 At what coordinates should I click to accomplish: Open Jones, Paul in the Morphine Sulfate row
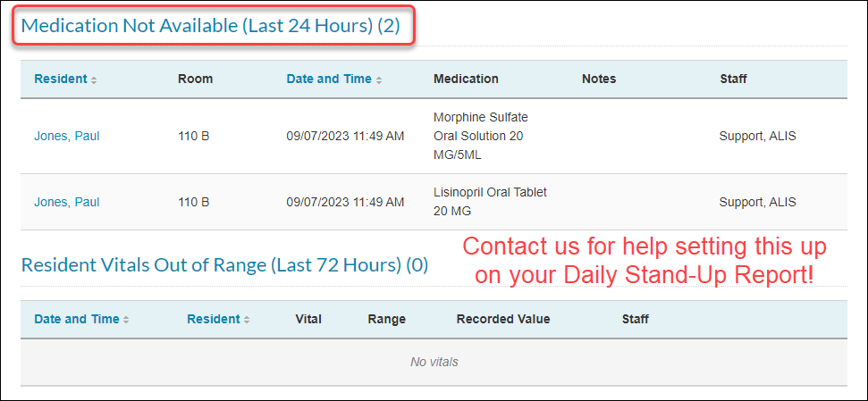click(x=67, y=136)
